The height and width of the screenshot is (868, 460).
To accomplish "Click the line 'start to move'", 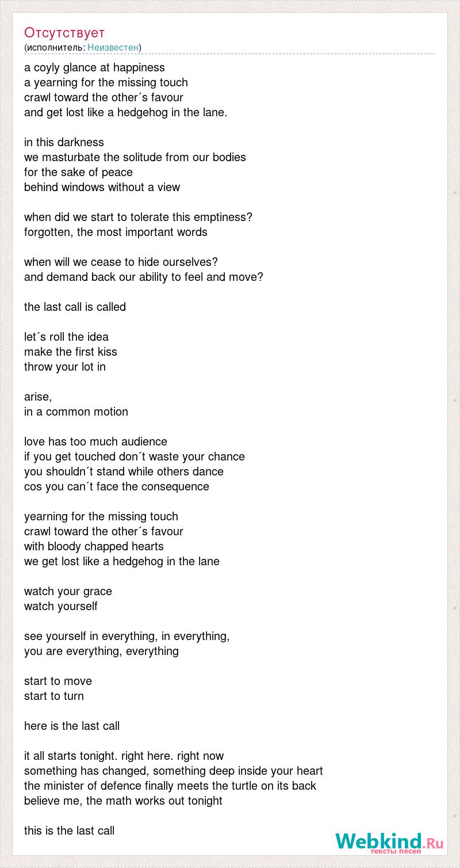I will tap(58, 681).
